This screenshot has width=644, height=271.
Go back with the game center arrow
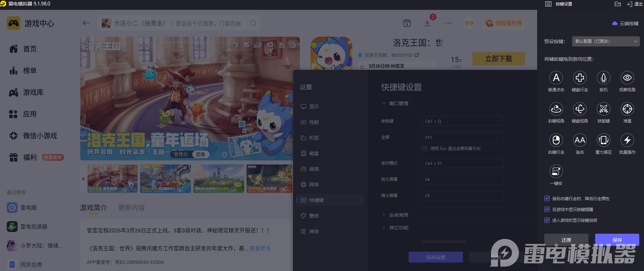(x=86, y=23)
